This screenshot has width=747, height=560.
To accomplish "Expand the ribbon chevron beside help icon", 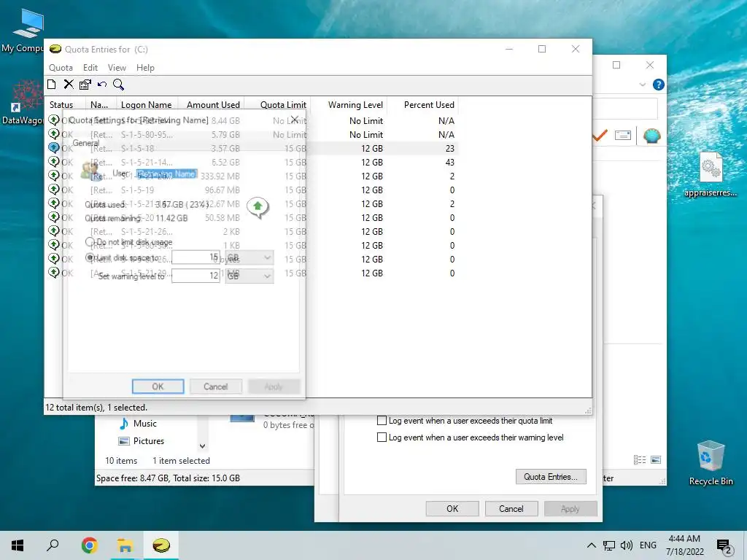I will click(x=642, y=85).
